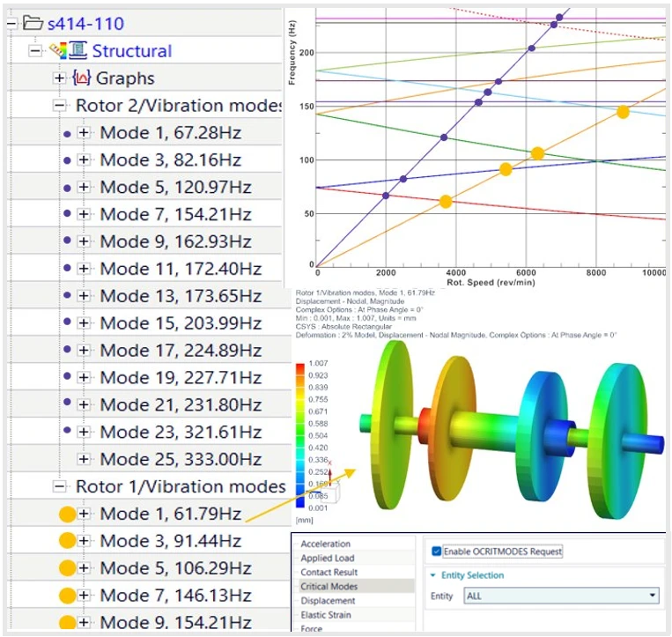
Task: Select Rotor 1 Mode 9, 154.21Hz
Action: [175, 622]
